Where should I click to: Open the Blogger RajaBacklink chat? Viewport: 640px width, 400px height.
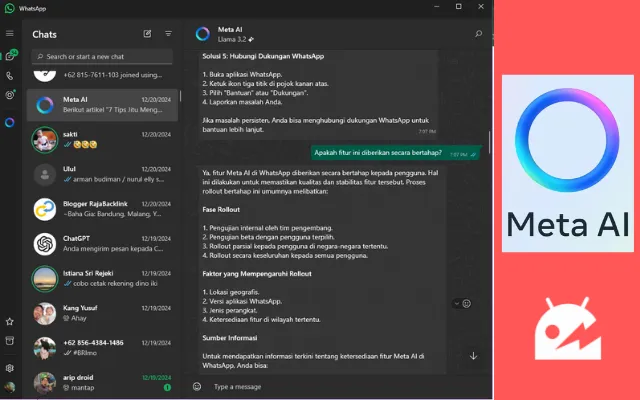pyautogui.click(x=102, y=209)
